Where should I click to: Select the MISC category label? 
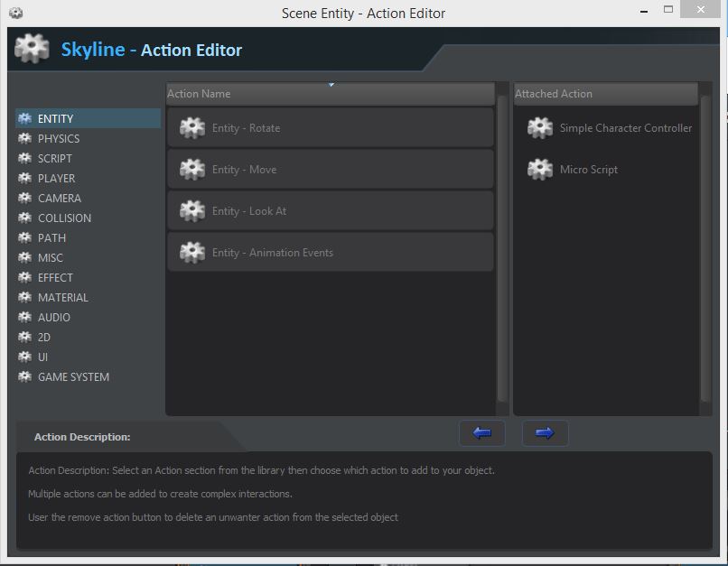coord(51,258)
